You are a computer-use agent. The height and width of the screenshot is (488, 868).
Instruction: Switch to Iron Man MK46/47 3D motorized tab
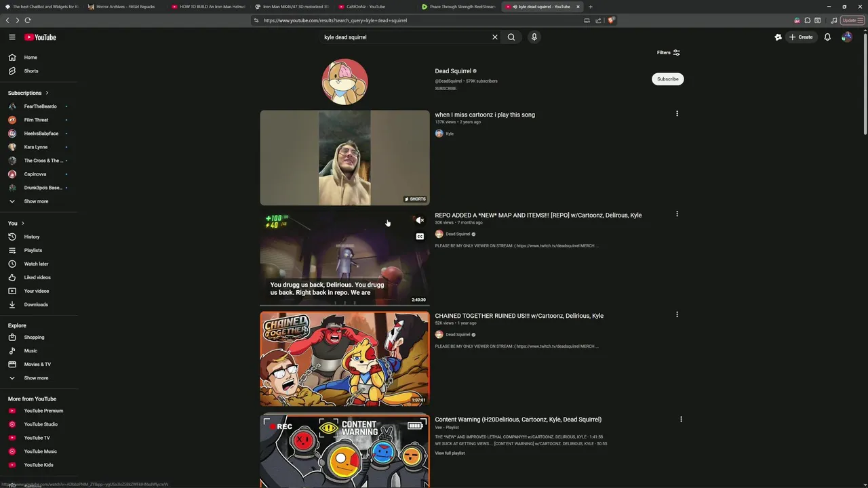click(292, 7)
